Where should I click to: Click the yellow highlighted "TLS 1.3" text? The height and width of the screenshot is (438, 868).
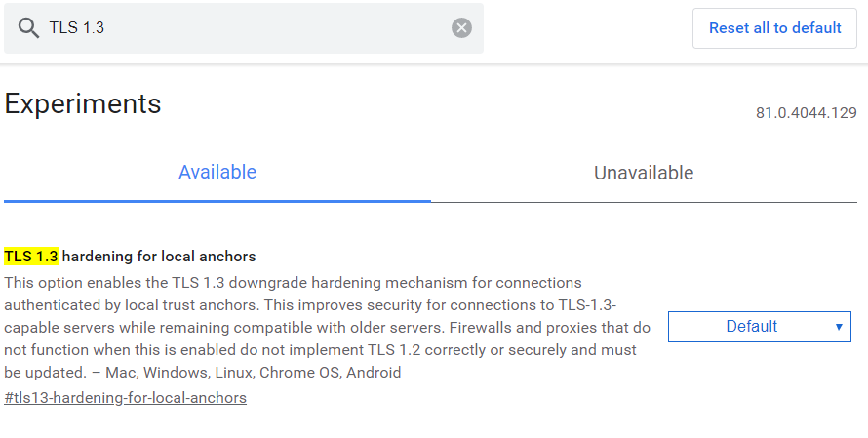coord(31,257)
